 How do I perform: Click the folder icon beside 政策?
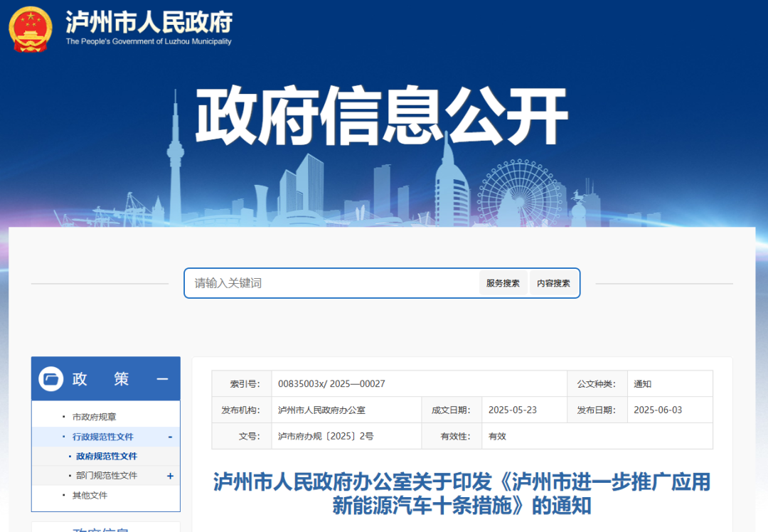tap(51, 378)
